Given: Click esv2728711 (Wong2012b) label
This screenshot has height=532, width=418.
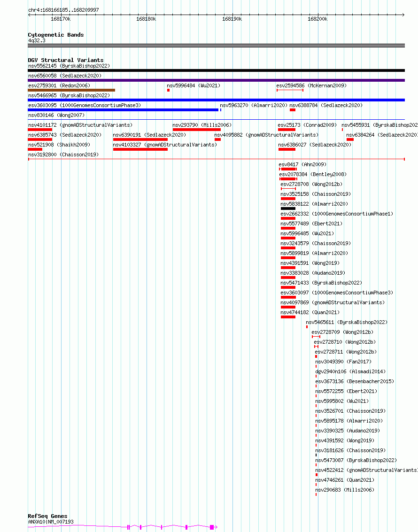Looking at the screenshot, I should [346, 351].
